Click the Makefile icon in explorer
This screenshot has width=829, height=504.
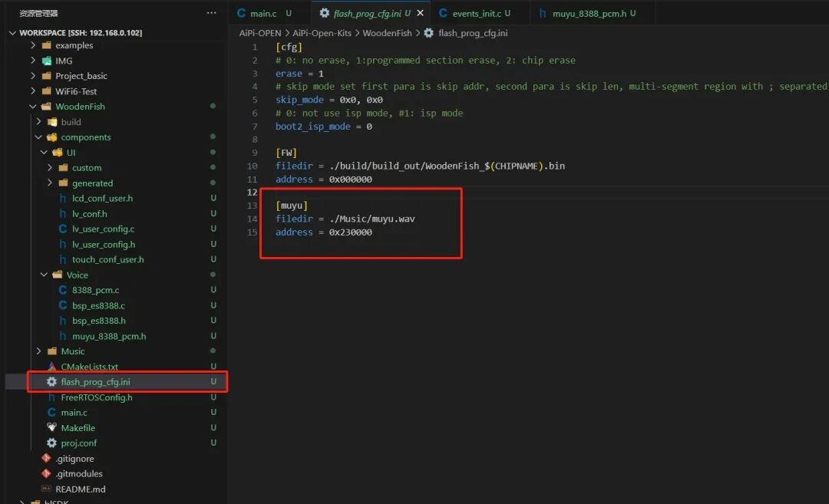pyautogui.click(x=51, y=427)
